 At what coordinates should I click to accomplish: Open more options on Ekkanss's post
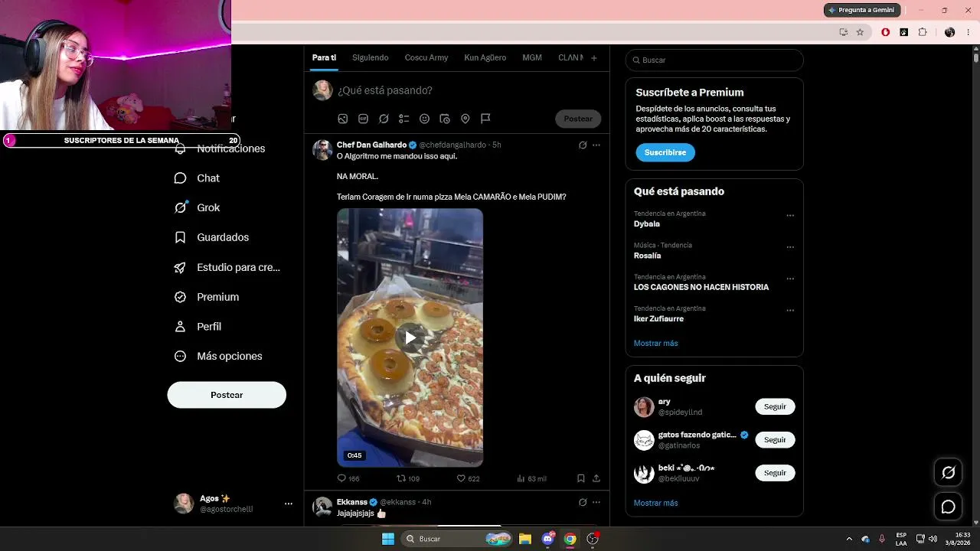pyautogui.click(x=596, y=502)
